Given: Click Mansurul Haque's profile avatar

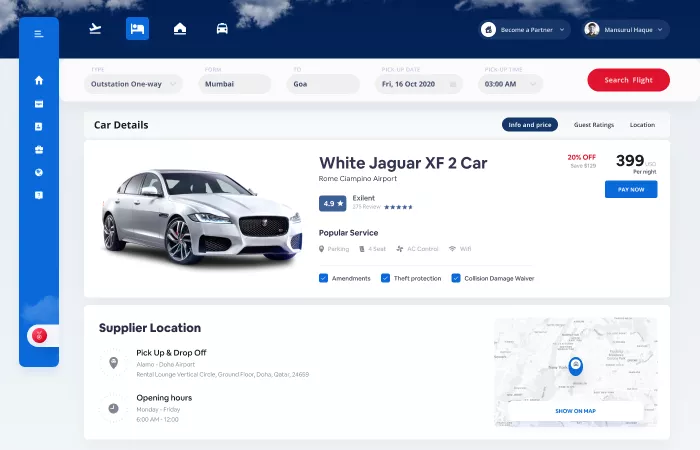Looking at the screenshot, I should point(592,30).
